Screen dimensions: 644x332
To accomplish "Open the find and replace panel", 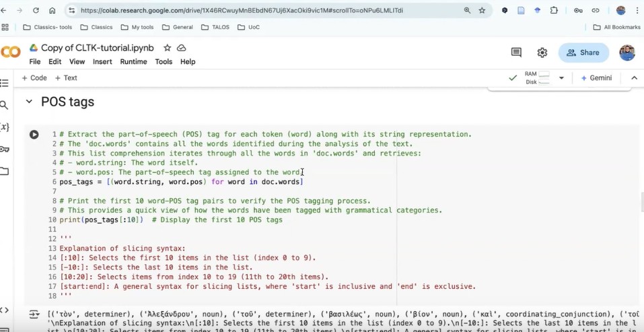I will 4,105.
